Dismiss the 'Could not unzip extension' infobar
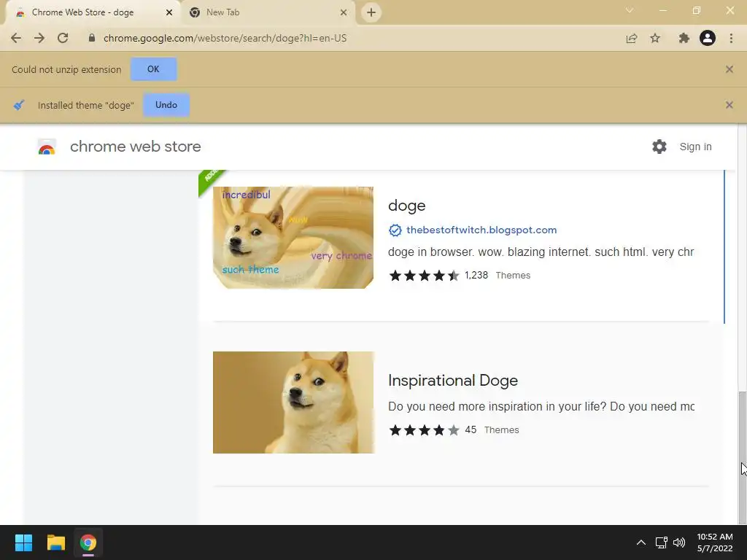 coord(729,69)
